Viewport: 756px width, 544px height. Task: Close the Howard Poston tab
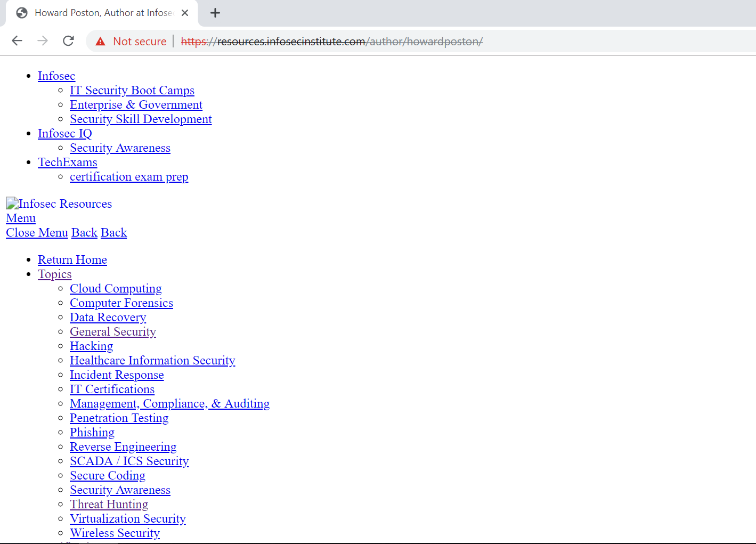(185, 13)
